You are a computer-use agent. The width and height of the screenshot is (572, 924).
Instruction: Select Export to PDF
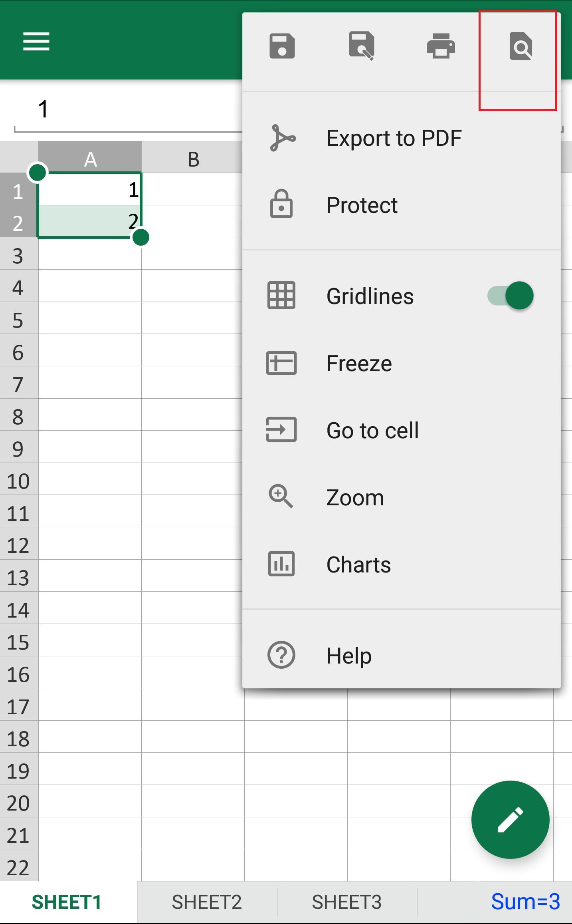pyautogui.click(x=401, y=138)
